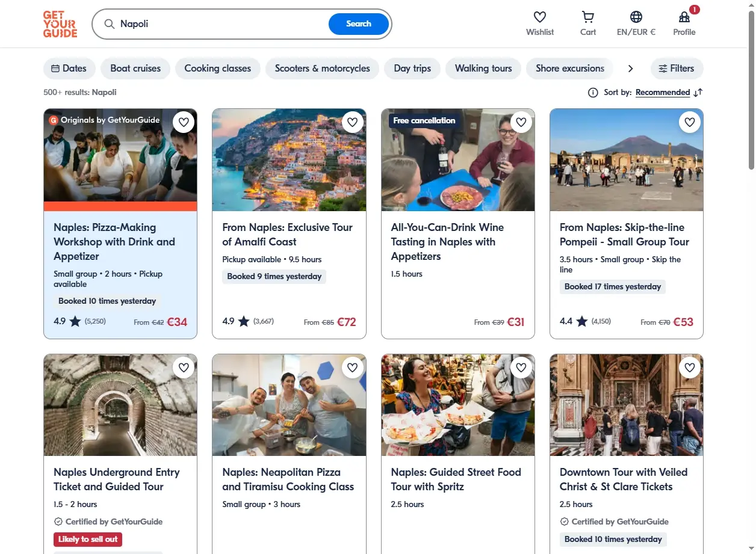The height and width of the screenshot is (554, 756).
Task: Open the underground tunnel photo thumbnail
Action: (x=120, y=405)
